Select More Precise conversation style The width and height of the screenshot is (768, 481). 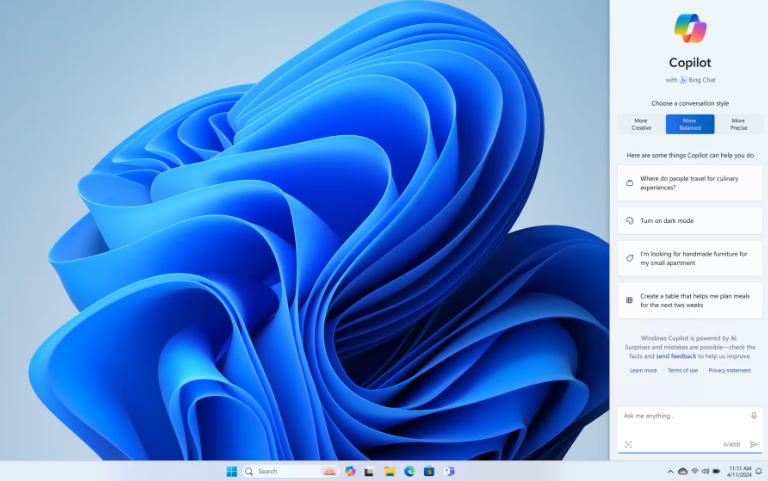click(x=738, y=124)
